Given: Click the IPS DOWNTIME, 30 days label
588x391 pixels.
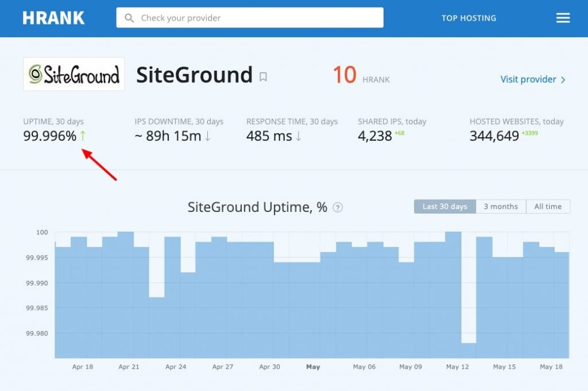Looking at the screenshot, I should click(x=179, y=122).
